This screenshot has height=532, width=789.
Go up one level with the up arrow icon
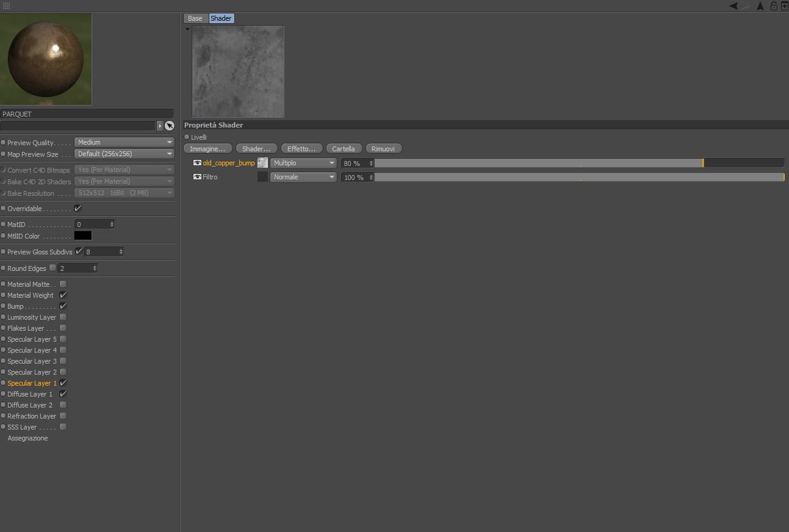tap(760, 6)
